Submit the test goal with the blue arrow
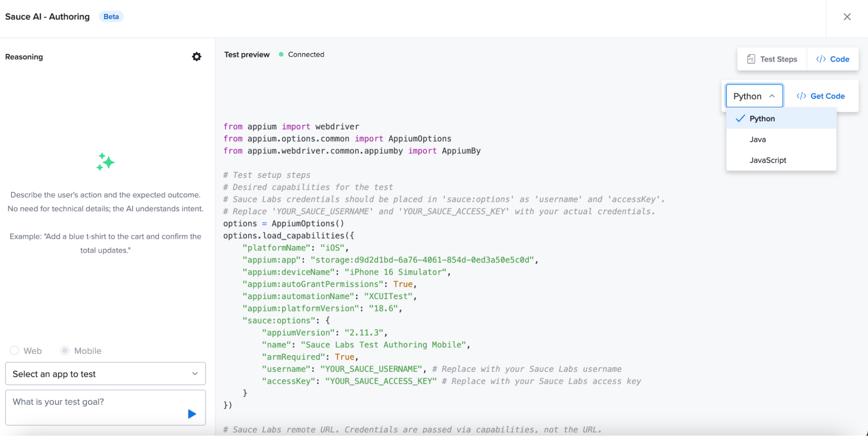868x436 pixels. click(191, 413)
